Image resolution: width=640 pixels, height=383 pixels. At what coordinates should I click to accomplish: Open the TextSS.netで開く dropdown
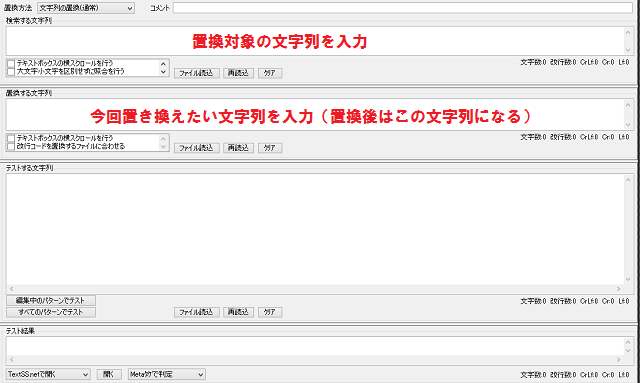pos(48,374)
